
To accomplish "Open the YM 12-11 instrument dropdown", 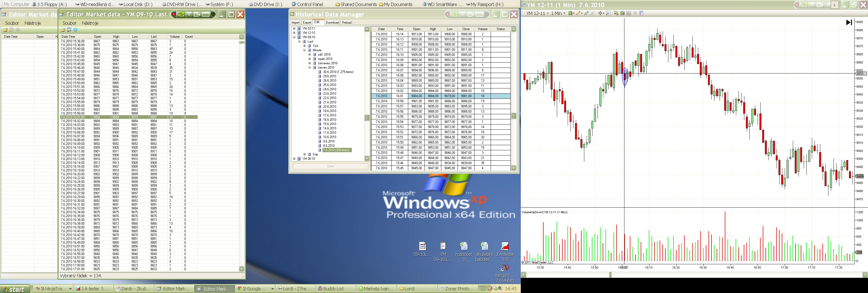I will 537,13.
